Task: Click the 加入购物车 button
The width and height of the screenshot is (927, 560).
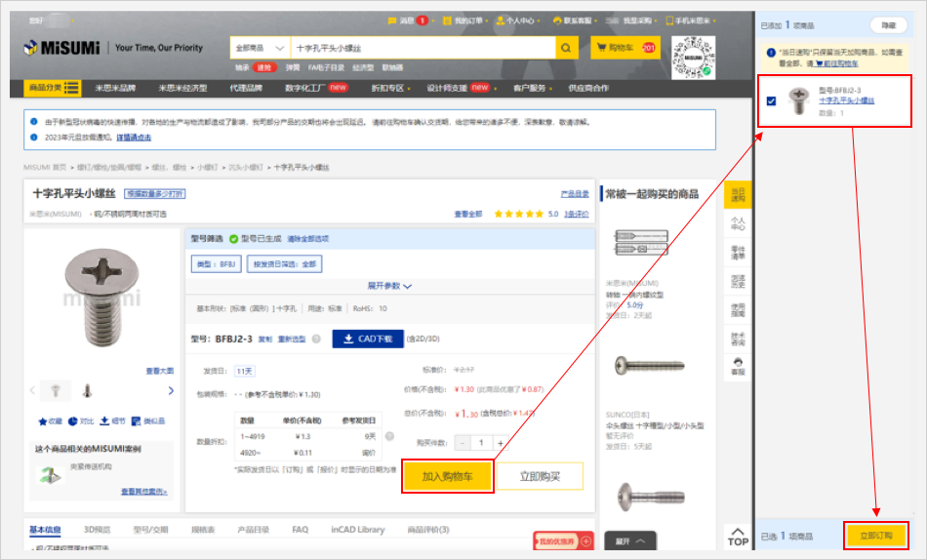Action: tap(447, 476)
